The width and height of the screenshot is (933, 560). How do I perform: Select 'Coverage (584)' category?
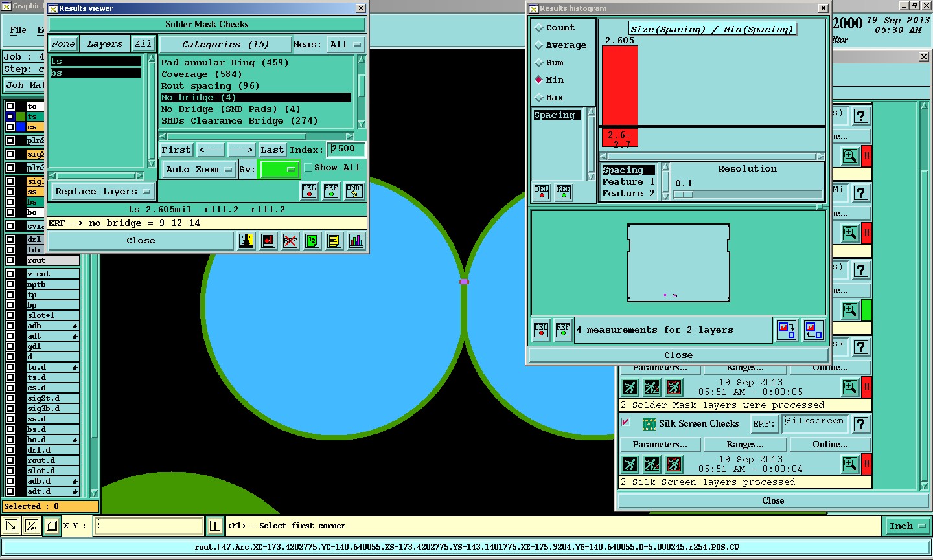click(202, 74)
